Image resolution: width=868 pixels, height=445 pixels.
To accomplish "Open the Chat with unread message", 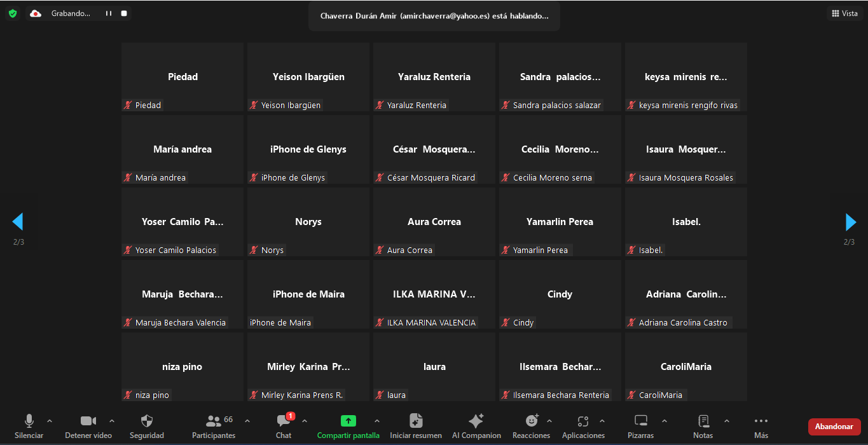I will [284, 421].
